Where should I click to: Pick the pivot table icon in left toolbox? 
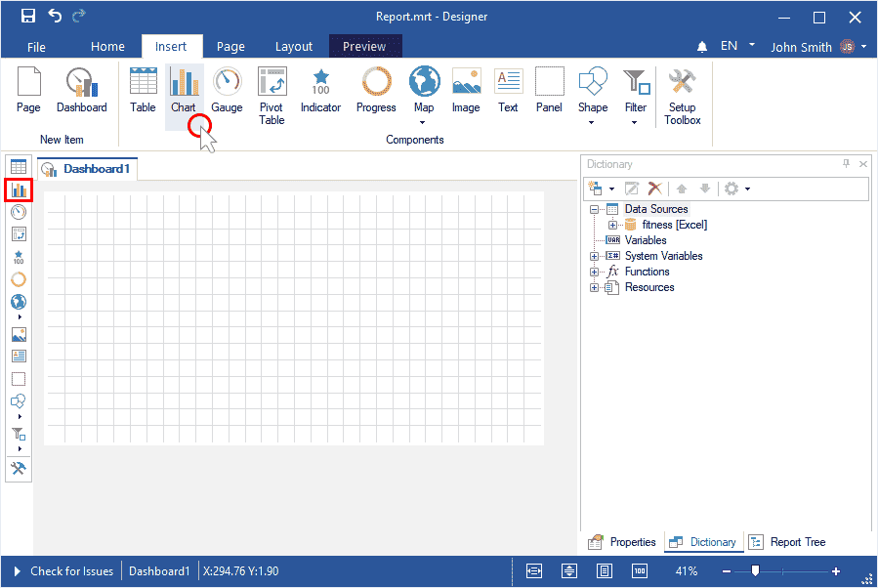19,234
